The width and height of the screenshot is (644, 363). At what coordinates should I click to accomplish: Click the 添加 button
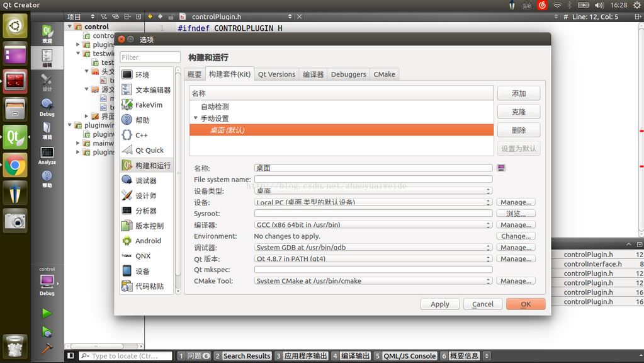[x=519, y=93]
